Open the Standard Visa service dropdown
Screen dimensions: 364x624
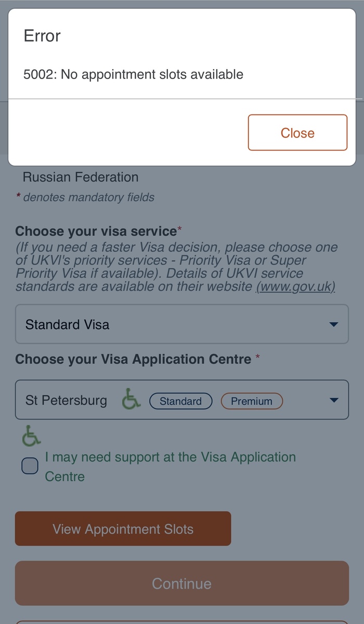(172, 325)
